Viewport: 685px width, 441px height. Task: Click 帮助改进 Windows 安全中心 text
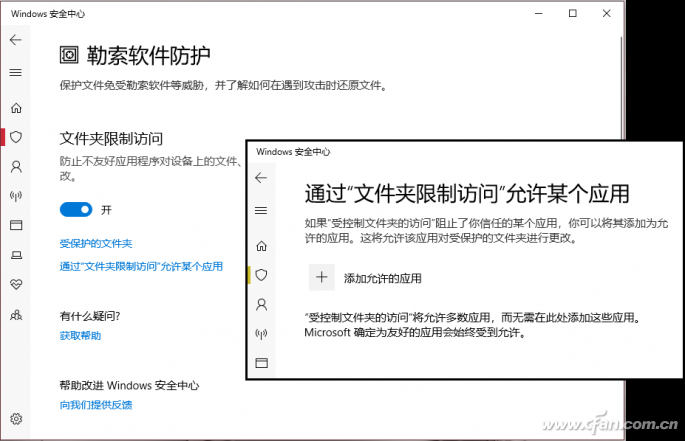click(x=129, y=385)
